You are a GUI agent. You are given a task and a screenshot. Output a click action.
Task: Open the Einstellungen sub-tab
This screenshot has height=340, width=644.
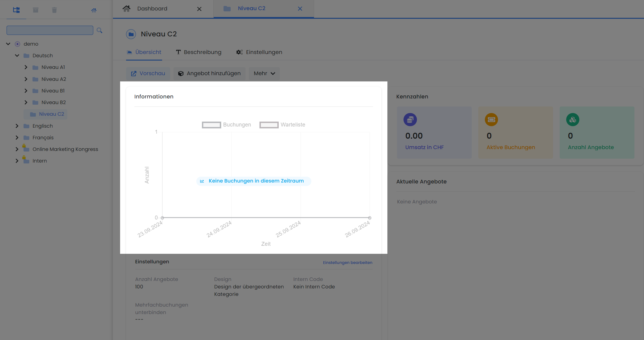click(259, 52)
